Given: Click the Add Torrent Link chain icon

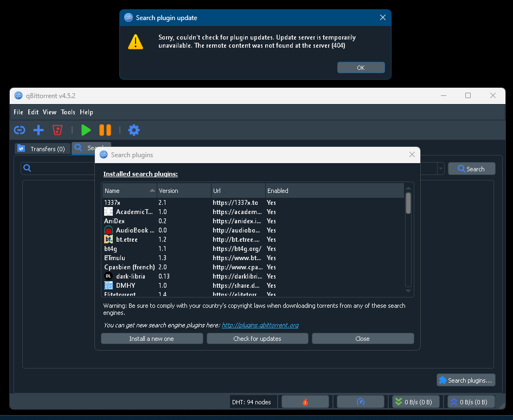Looking at the screenshot, I should click(20, 130).
